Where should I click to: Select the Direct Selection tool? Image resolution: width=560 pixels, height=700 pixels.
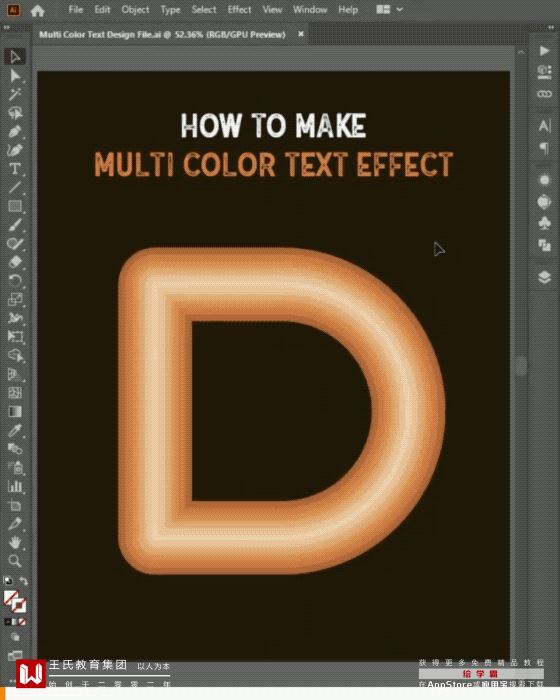[15, 75]
